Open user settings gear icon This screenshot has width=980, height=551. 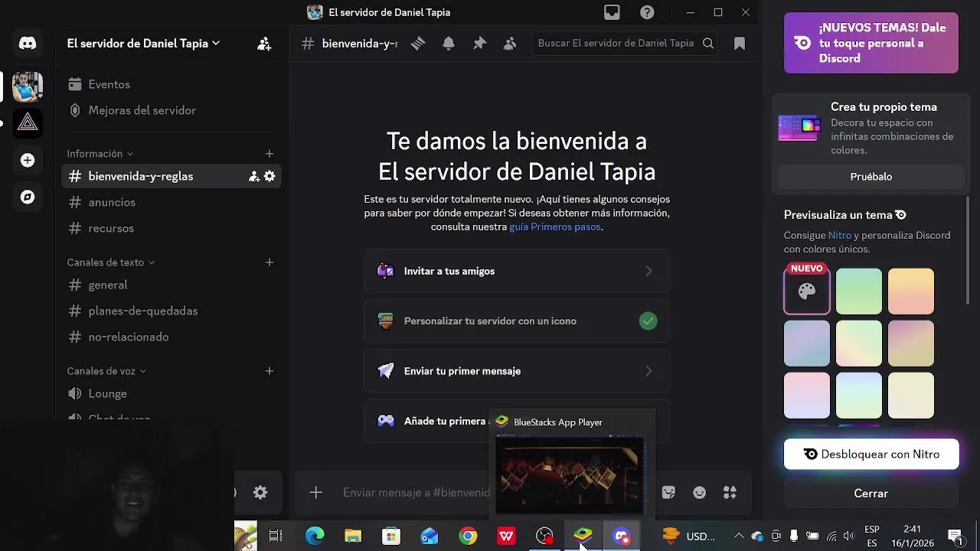point(260,492)
